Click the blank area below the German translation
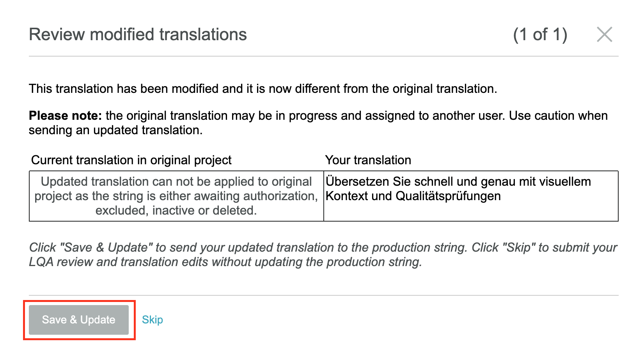 point(470,212)
